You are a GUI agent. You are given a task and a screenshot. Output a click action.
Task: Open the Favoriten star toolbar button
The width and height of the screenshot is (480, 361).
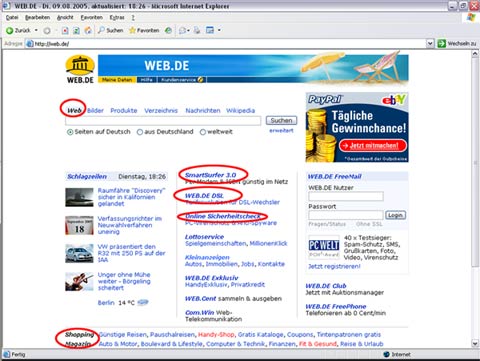click(x=144, y=30)
